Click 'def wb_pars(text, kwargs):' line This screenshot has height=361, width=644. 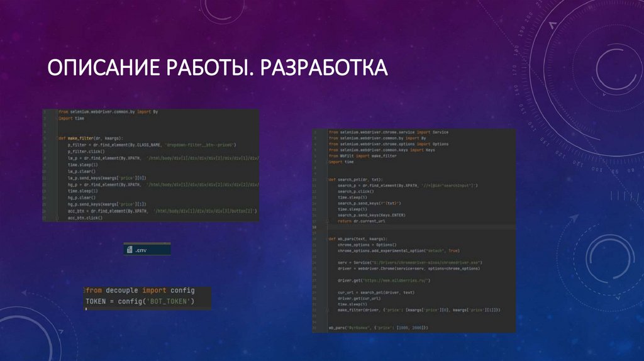(358, 238)
